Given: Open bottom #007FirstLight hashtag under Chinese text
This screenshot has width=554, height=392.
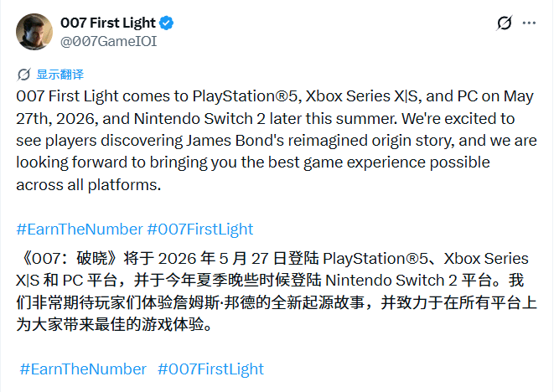Looking at the screenshot, I should pyautogui.click(x=210, y=369).
